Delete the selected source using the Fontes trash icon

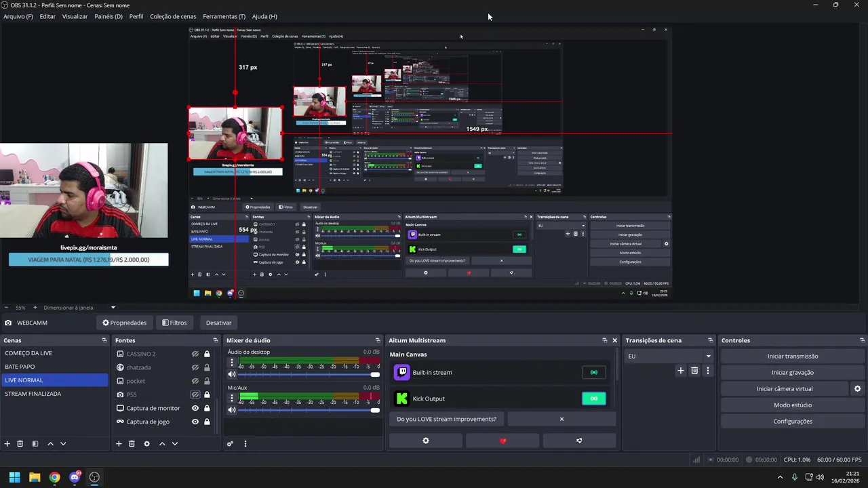point(132,444)
